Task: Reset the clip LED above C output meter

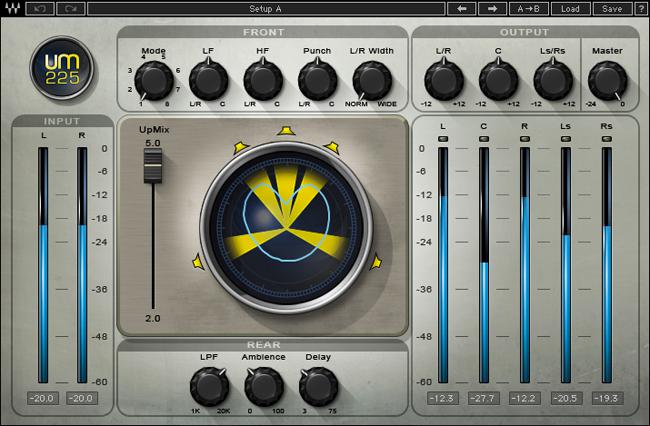Action: pos(484,139)
